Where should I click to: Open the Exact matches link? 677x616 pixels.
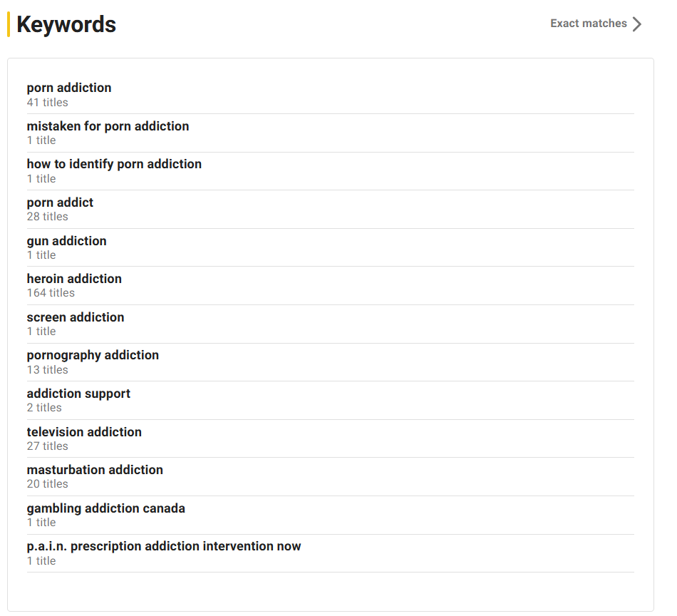(x=595, y=24)
